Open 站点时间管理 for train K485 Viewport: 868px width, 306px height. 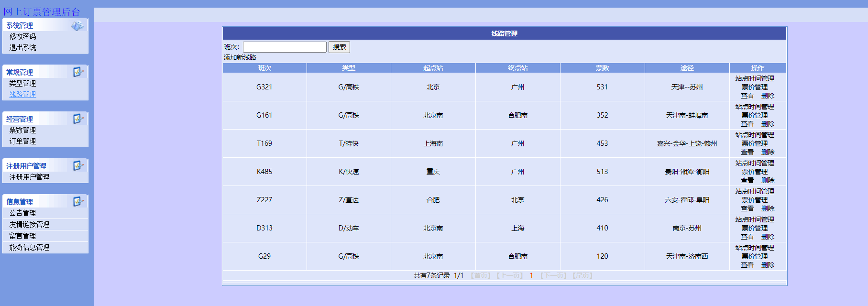[x=755, y=163]
